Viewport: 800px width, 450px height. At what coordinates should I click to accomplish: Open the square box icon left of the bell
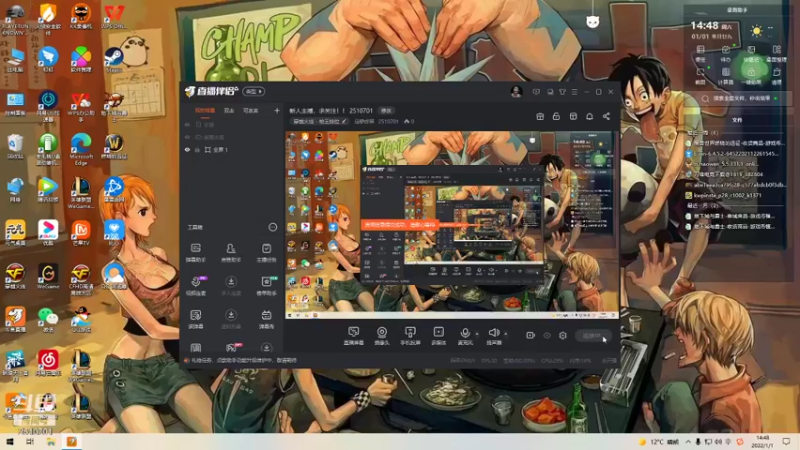point(573,116)
